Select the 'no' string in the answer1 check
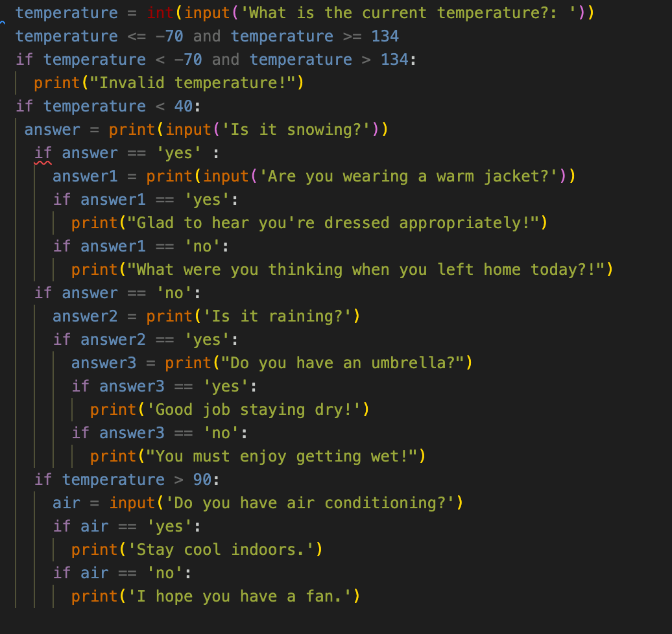Image resolution: width=672 pixels, height=634 pixels. pos(202,246)
